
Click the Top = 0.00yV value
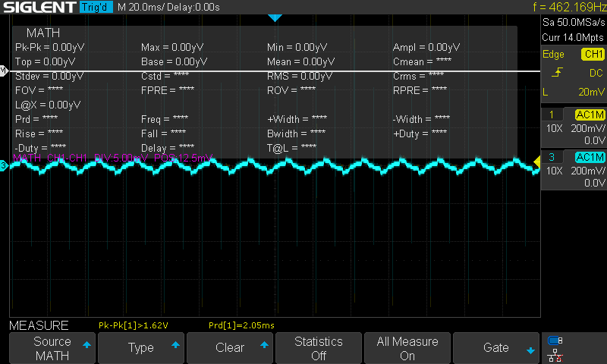pyautogui.click(x=46, y=61)
